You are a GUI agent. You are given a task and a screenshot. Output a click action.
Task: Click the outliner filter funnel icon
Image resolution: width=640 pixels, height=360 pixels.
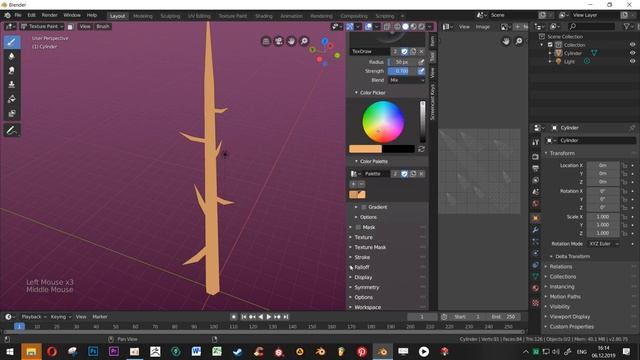[627, 27]
